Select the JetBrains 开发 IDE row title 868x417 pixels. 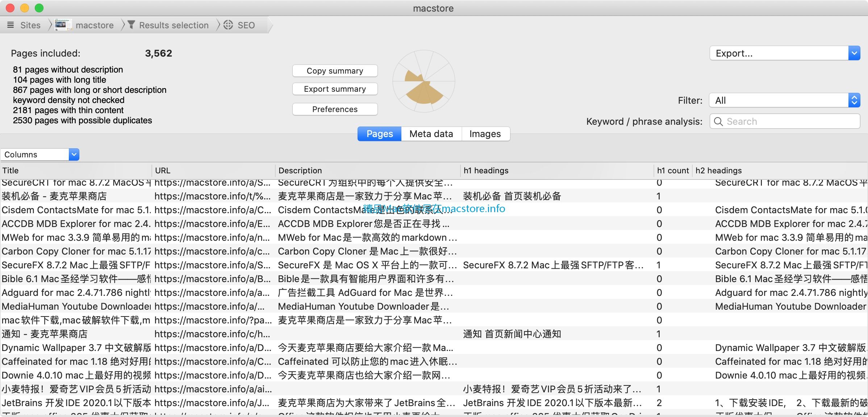point(76,403)
